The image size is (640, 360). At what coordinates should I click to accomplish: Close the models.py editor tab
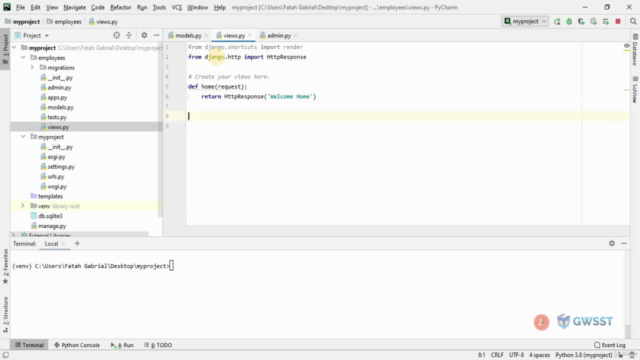point(206,36)
